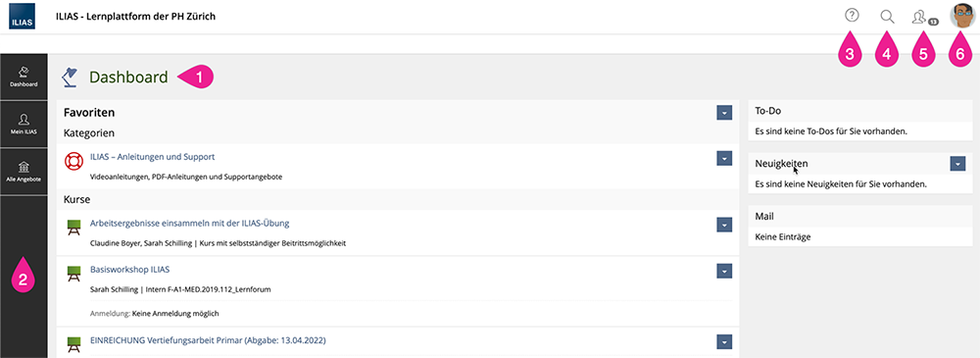
Task: Open link ILIAS – Anleitungen und Support
Action: [153, 157]
